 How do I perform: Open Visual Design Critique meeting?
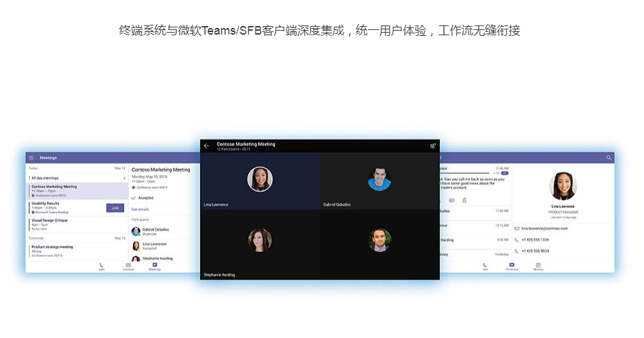(x=77, y=224)
